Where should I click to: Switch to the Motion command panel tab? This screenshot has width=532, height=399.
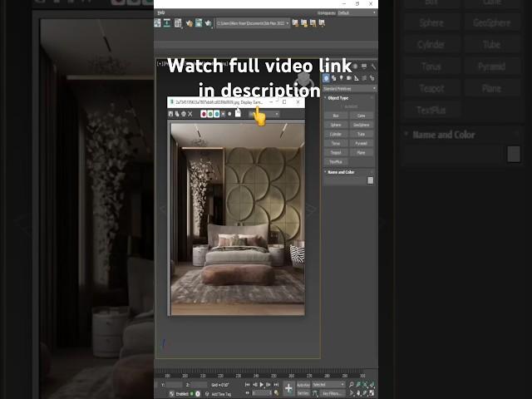click(x=355, y=66)
